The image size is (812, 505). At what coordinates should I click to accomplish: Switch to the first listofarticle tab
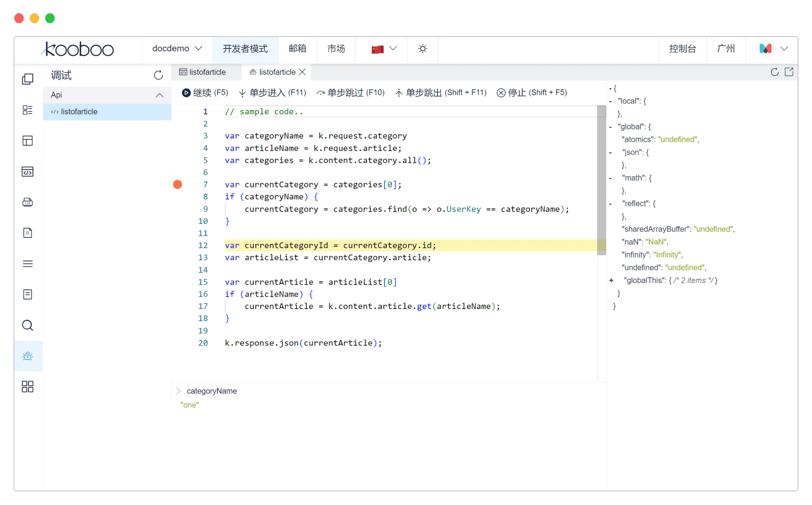point(203,72)
